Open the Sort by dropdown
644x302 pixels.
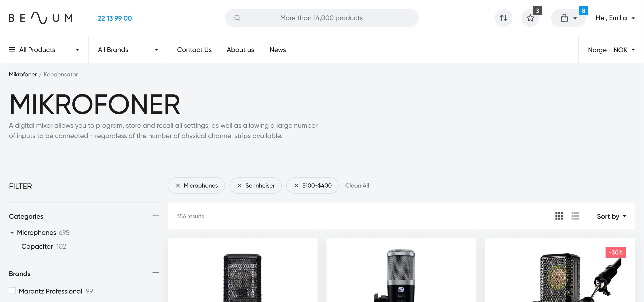611,216
